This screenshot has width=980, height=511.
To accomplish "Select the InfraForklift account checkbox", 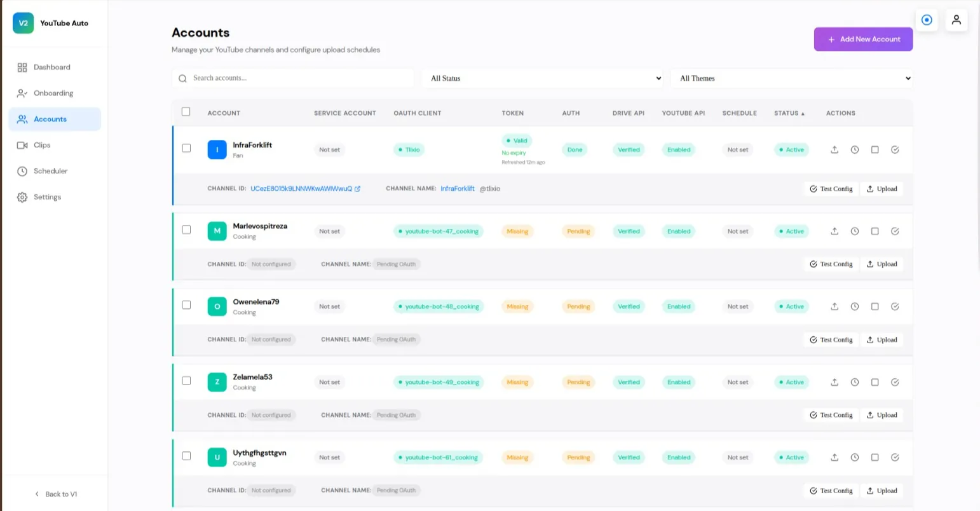I will tap(186, 148).
